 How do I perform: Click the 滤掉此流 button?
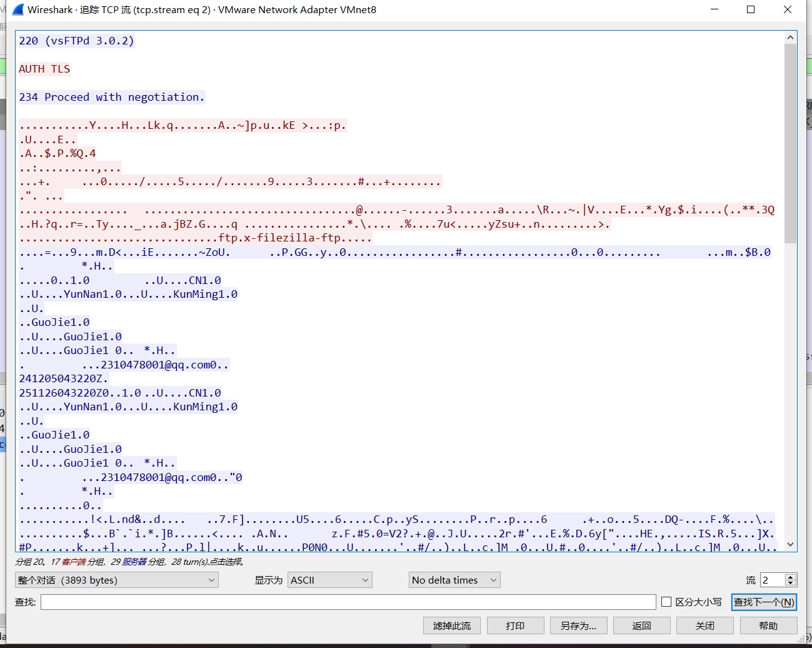point(452,625)
